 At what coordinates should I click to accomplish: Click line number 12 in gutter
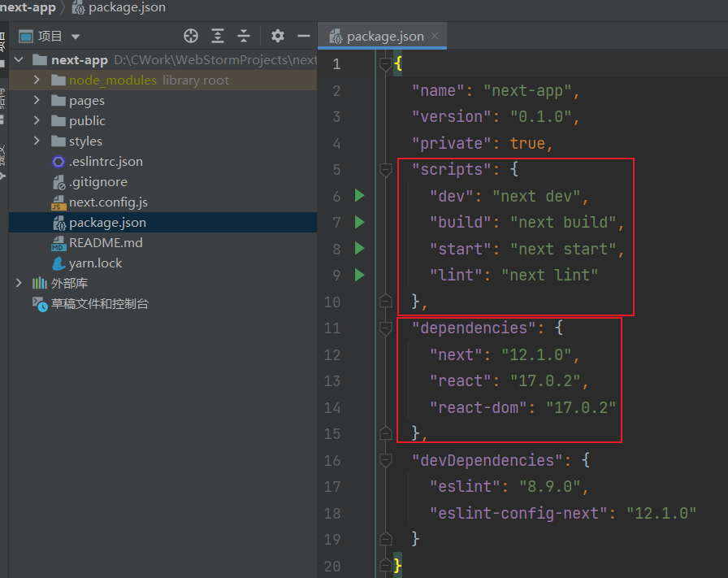[332, 355]
